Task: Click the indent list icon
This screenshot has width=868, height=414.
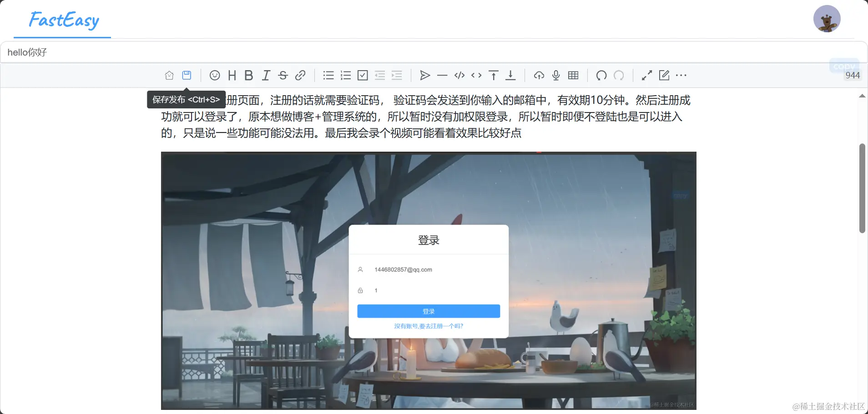Action: click(397, 75)
